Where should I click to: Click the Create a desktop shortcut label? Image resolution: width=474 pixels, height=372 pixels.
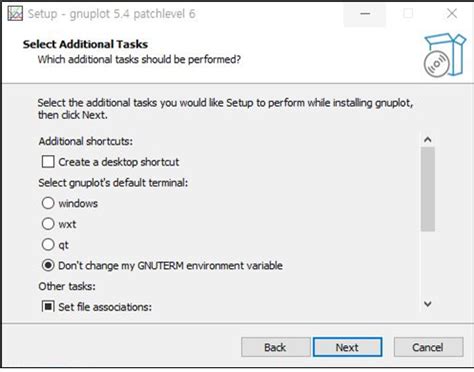point(119,162)
